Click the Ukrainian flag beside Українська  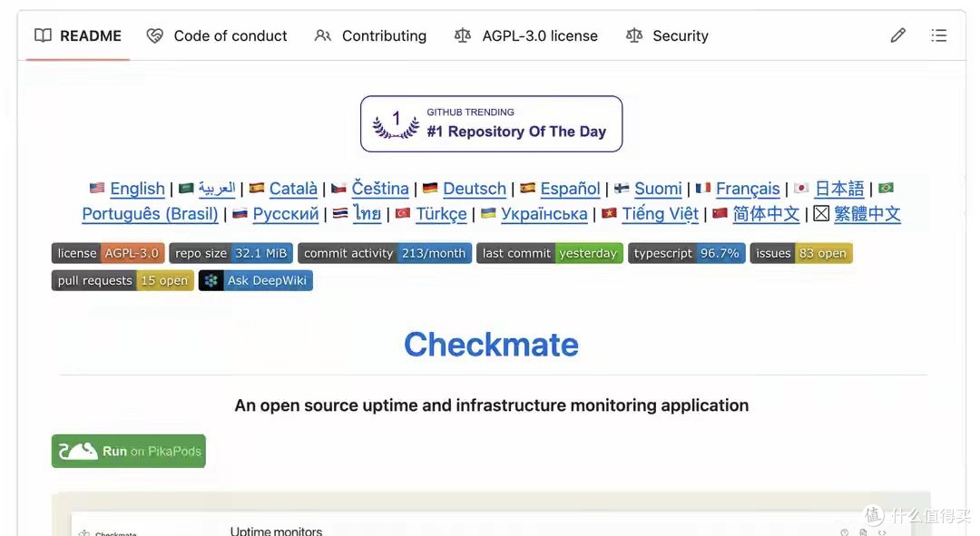(488, 213)
